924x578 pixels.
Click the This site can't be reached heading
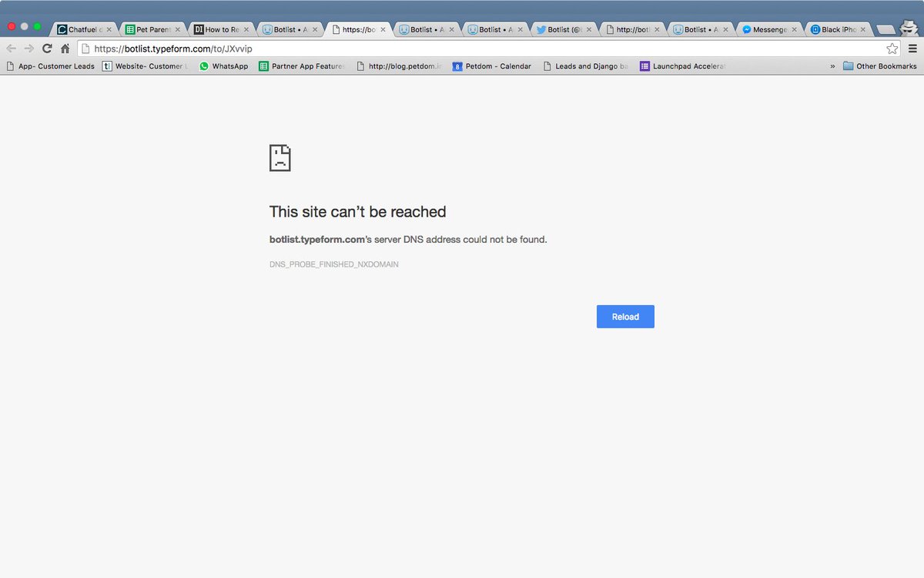pos(357,212)
